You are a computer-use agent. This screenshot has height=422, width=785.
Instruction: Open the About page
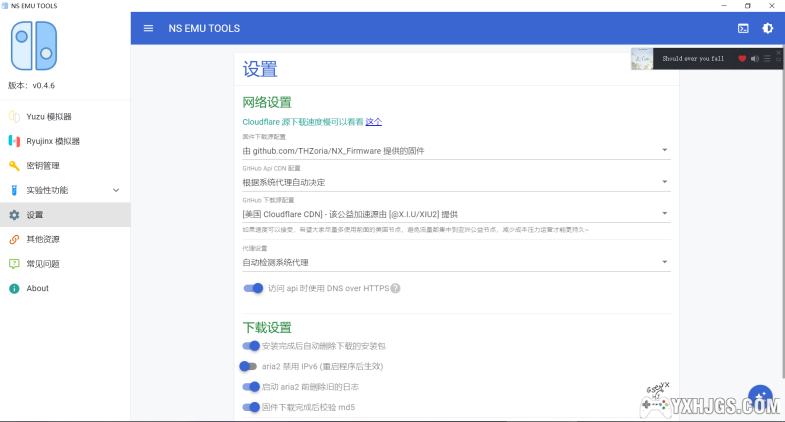coord(65,288)
